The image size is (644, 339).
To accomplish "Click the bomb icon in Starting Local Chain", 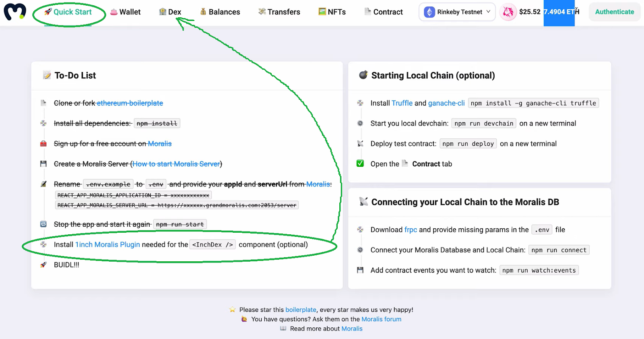I will (x=363, y=75).
